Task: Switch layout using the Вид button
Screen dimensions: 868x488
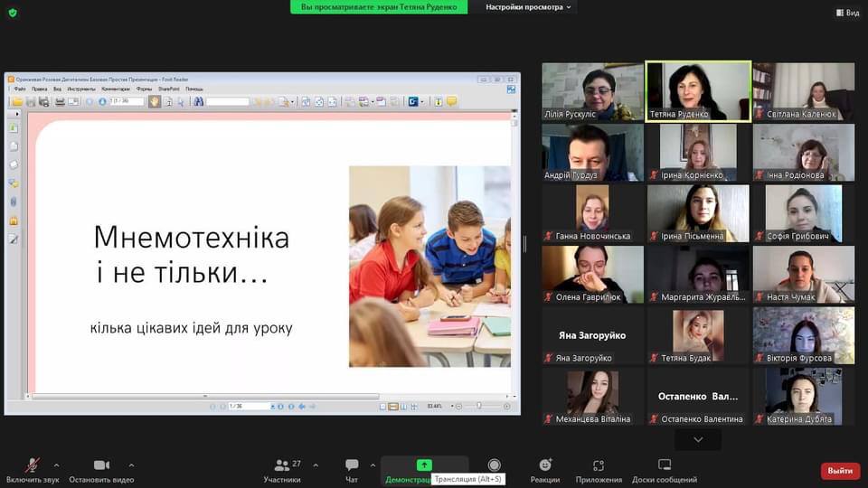Action: 846,13
